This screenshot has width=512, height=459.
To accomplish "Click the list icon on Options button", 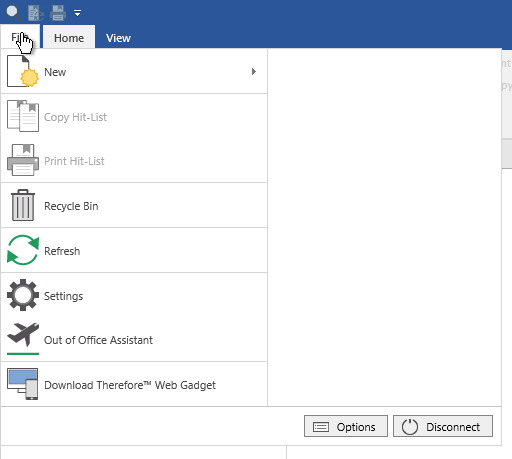I will click(321, 427).
